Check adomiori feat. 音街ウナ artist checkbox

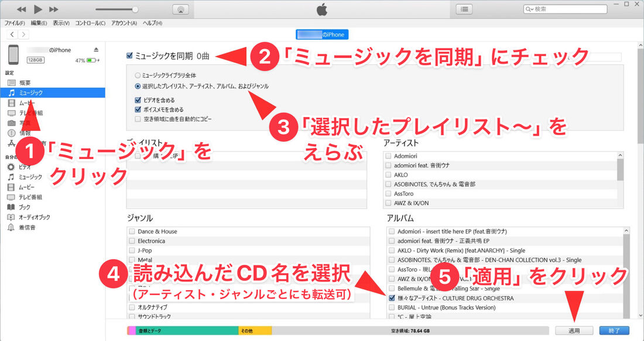388,166
